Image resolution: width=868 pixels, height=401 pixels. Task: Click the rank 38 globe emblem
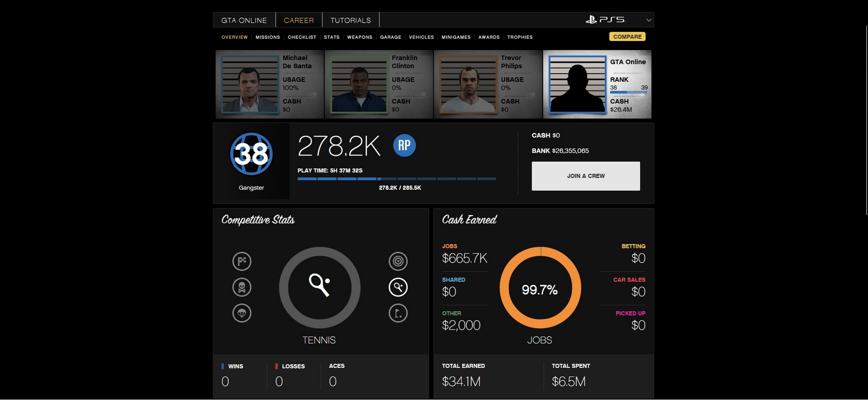coord(251,154)
